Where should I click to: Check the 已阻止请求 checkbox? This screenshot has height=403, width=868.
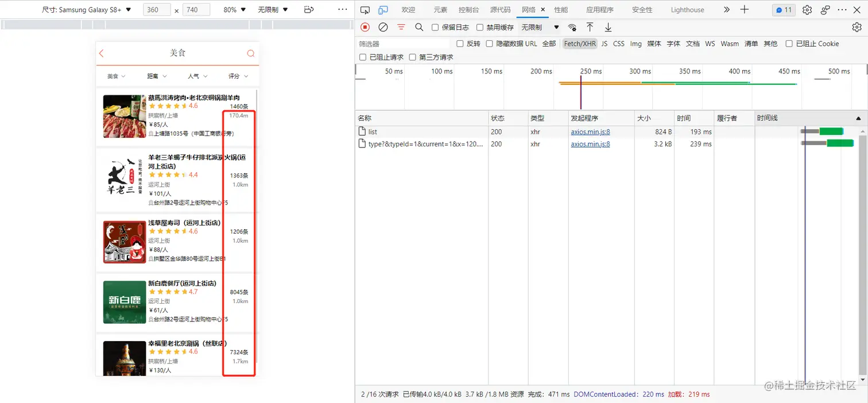click(x=363, y=57)
